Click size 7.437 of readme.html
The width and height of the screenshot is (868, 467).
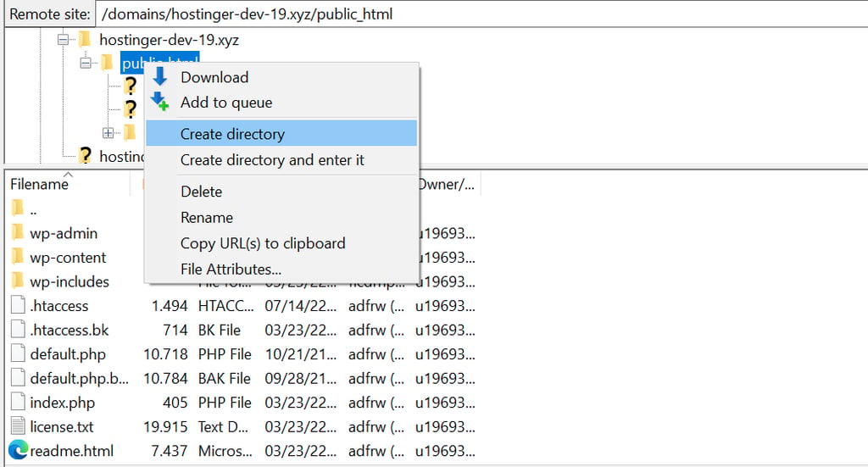[x=170, y=451]
